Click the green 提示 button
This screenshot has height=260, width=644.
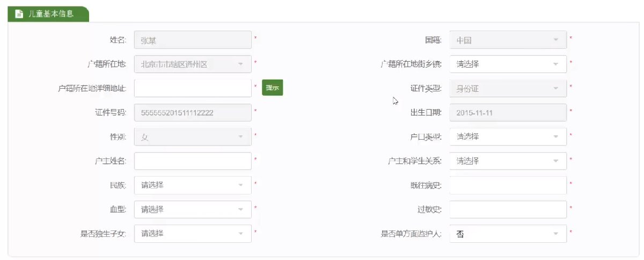(x=272, y=88)
